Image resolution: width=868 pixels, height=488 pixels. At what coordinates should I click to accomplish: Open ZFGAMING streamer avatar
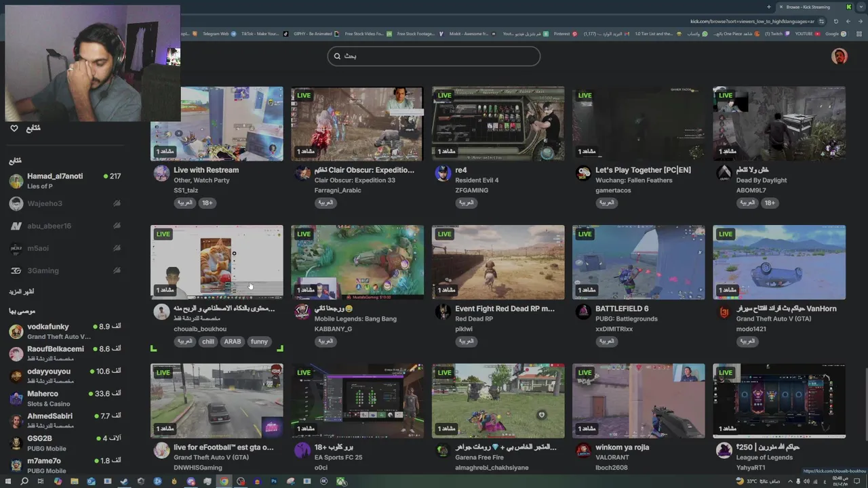tap(443, 174)
